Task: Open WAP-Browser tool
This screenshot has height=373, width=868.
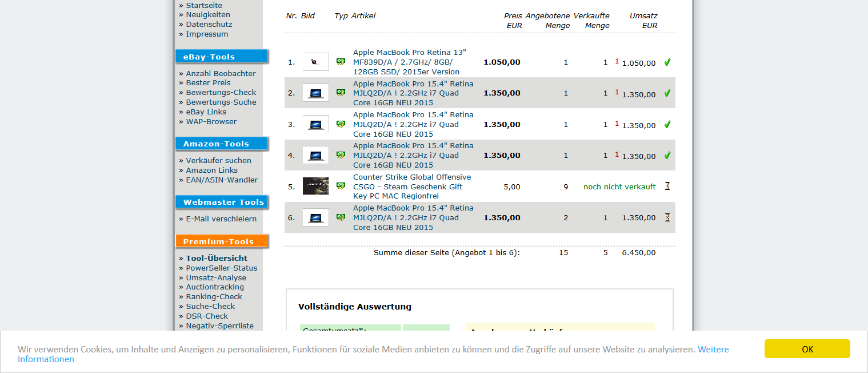Action: (211, 122)
